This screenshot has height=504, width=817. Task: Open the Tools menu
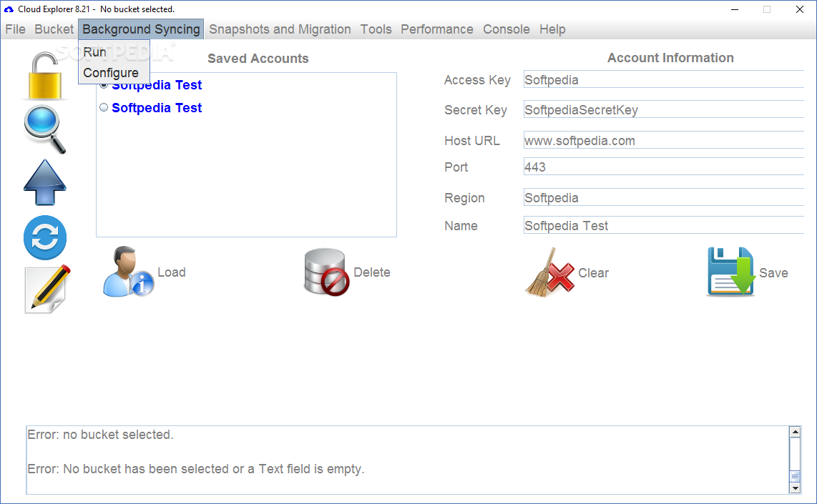(x=376, y=29)
